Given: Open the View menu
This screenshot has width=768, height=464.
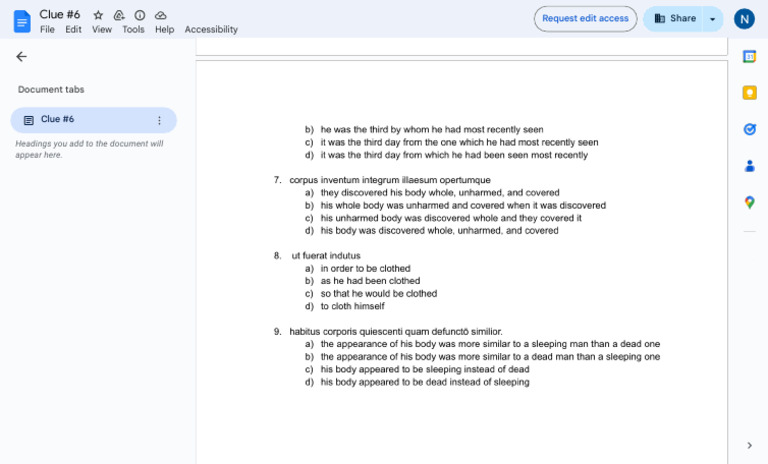Looking at the screenshot, I should click(102, 29).
